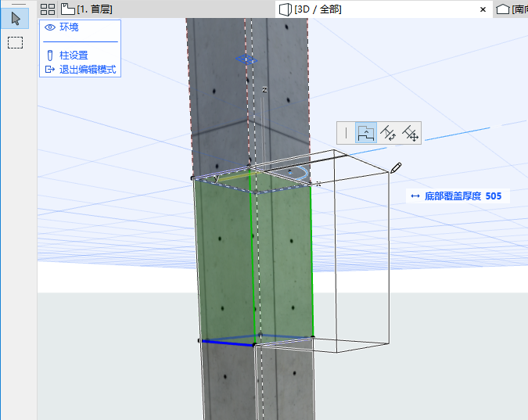Pick the pet palette icon with move cross
Screen dimensions: 528x420
coord(410,134)
